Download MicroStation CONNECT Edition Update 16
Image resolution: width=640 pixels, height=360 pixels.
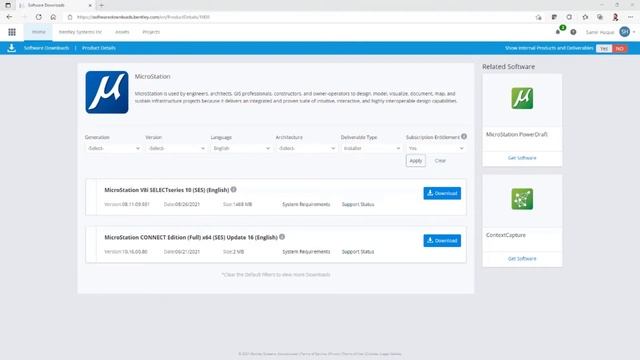click(442, 240)
